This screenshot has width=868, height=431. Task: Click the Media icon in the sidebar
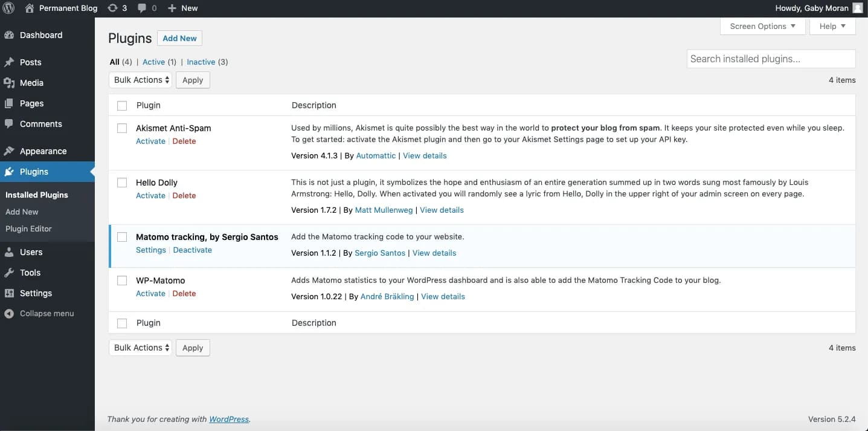pyautogui.click(x=9, y=83)
